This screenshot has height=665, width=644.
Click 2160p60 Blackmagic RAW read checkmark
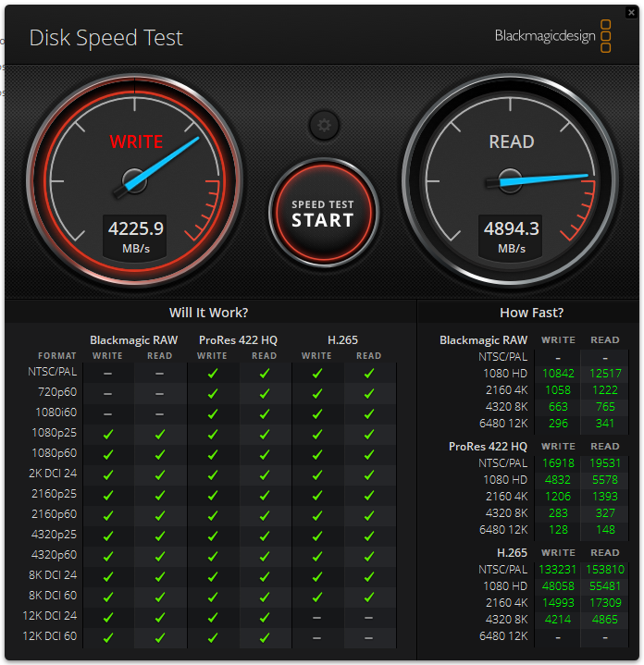160,516
